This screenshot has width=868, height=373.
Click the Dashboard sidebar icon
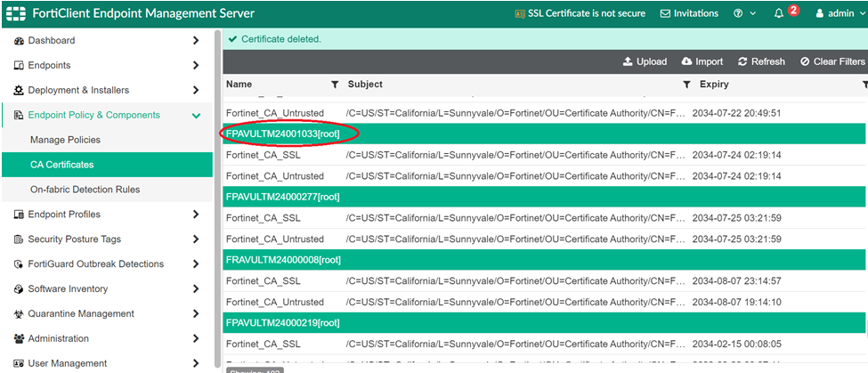coord(19,41)
